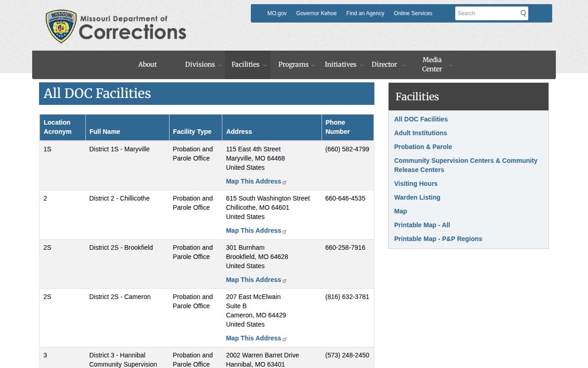Open Community Supervision Centers & Community Release Centers
This screenshot has width=588, height=368.
[466, 165]
